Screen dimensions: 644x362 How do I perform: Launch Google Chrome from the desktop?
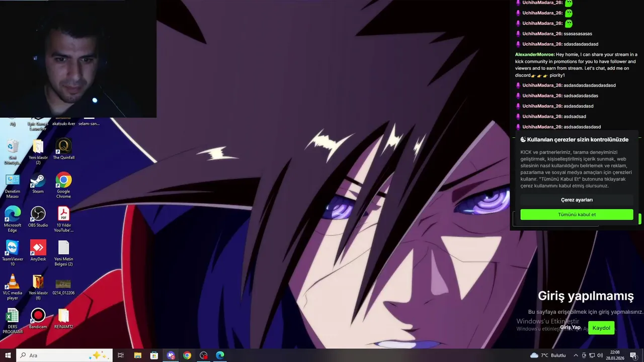(63, 186)
